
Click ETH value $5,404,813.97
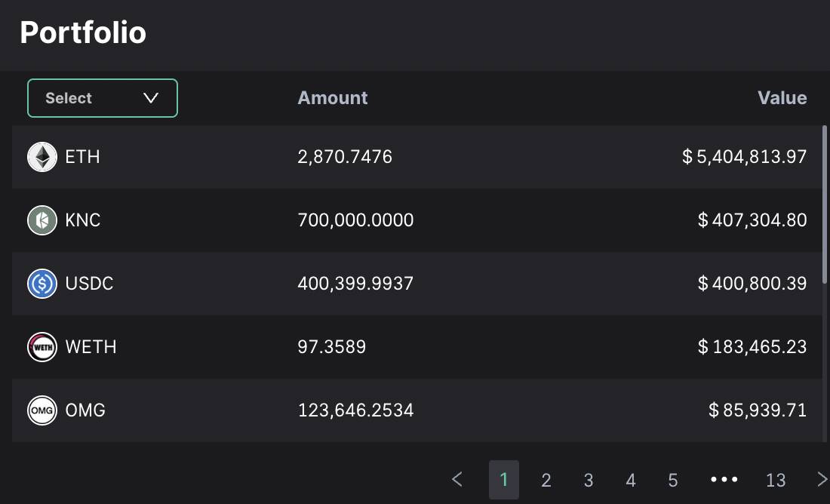tap(744, 157)
